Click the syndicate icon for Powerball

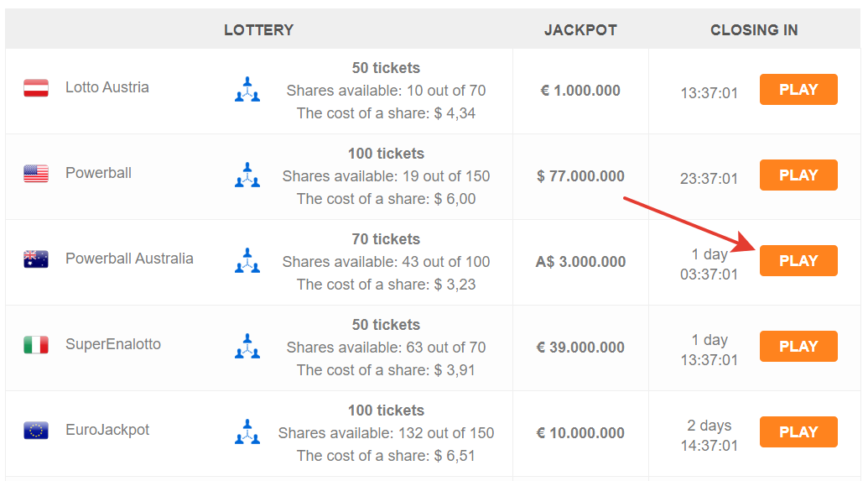tap(247, 175)
